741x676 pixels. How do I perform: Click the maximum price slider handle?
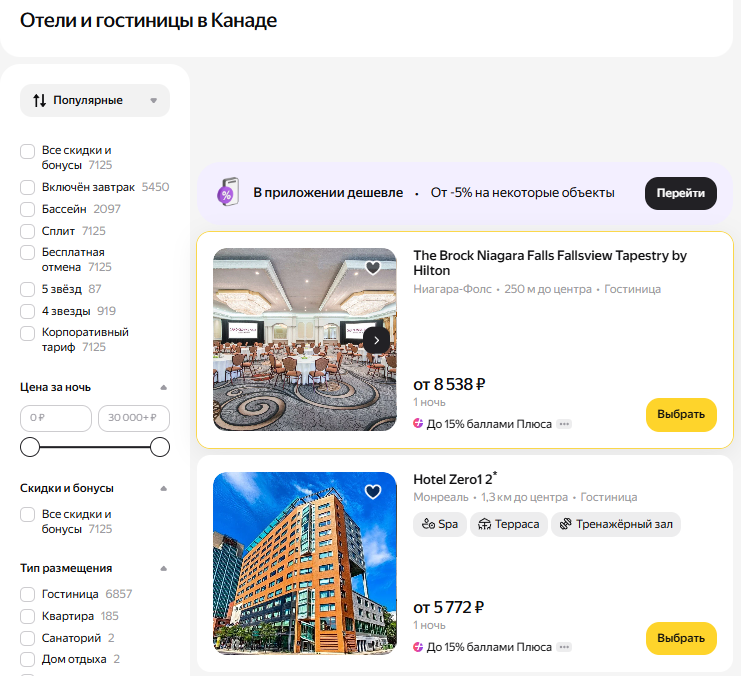pyautogui.click(x=160, y=447)
